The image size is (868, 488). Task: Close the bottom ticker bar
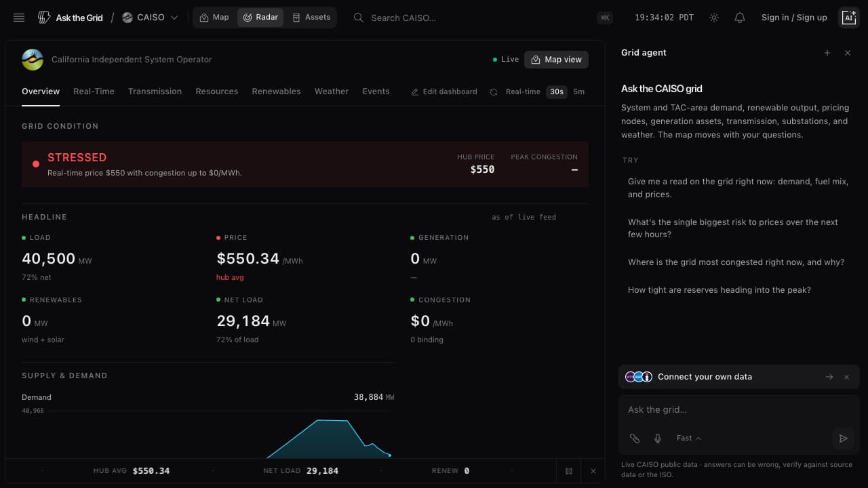[x=593, y=471]
